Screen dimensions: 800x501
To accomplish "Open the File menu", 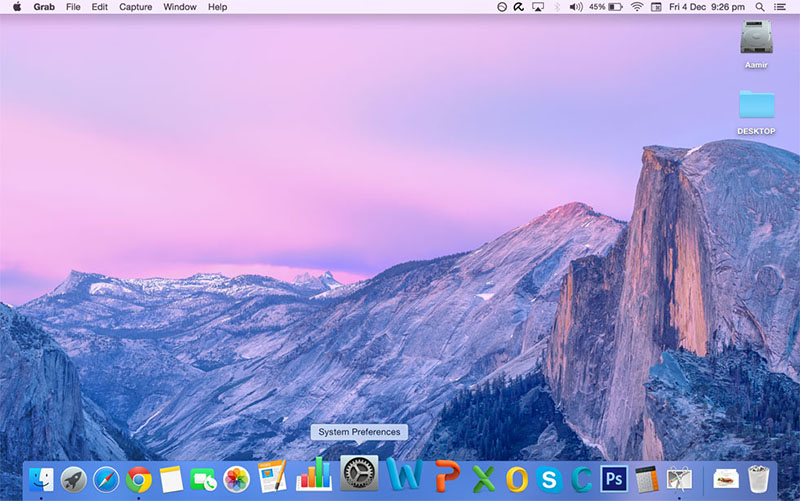I will point(73,7).
